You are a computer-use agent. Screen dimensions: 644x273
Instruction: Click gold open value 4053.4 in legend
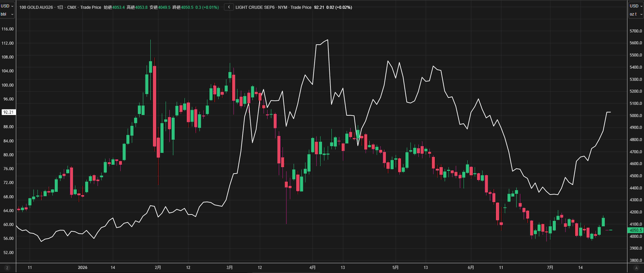[118, 8]
